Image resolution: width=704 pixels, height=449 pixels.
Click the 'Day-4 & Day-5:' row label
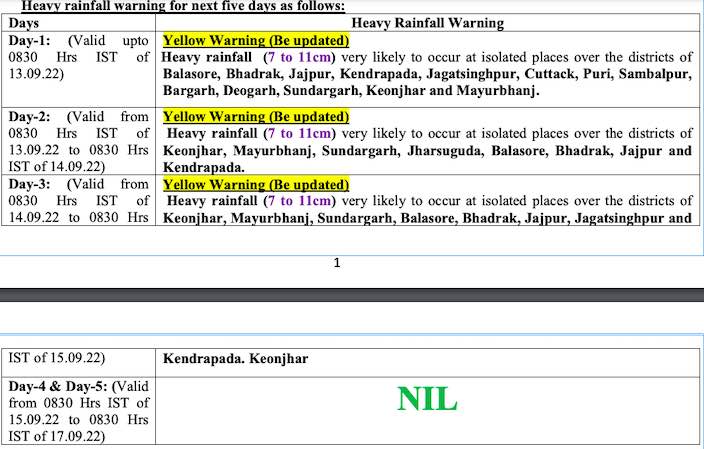(x=58, y=385)
